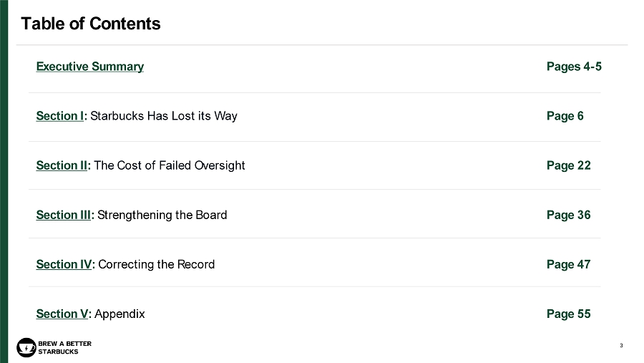Image resolution: width=644 pixels, height=363 pixels.
Task: Follow the Section I link
Action: (x=60, y=116)
